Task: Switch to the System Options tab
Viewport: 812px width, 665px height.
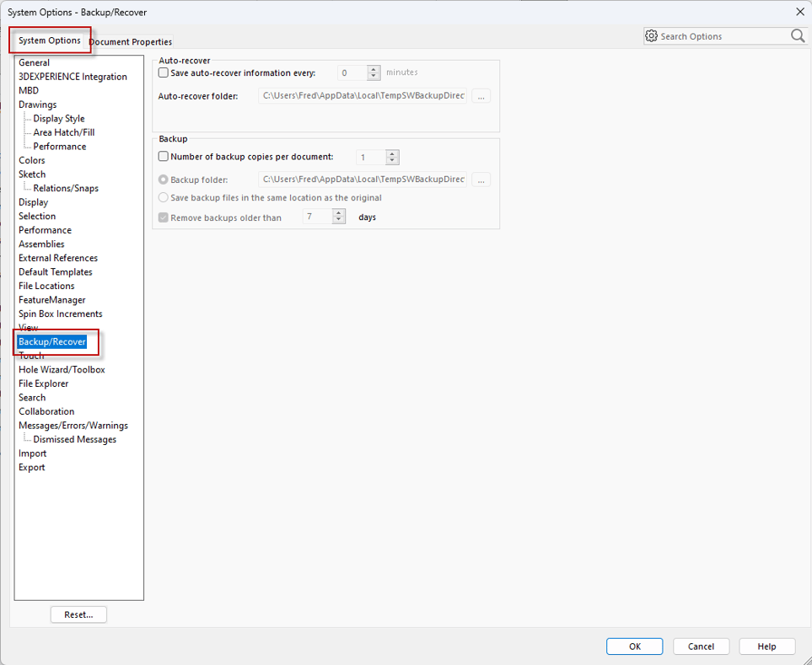Action: [x=49, y=40]
